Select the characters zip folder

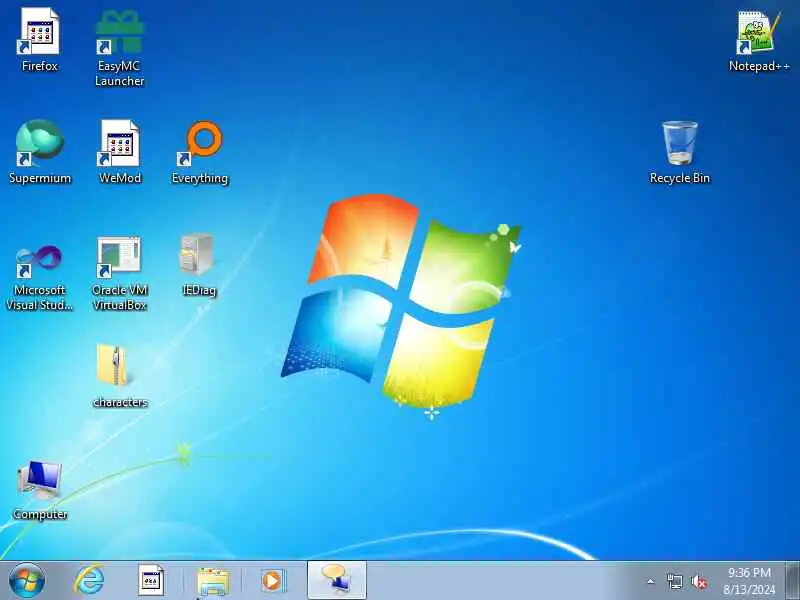pos(119,376)
